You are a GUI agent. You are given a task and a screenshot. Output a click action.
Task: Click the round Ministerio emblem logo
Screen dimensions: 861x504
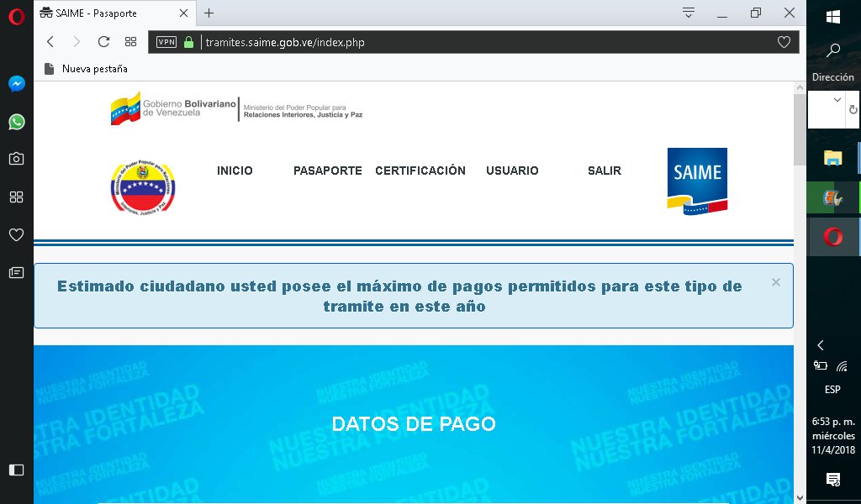143,186
